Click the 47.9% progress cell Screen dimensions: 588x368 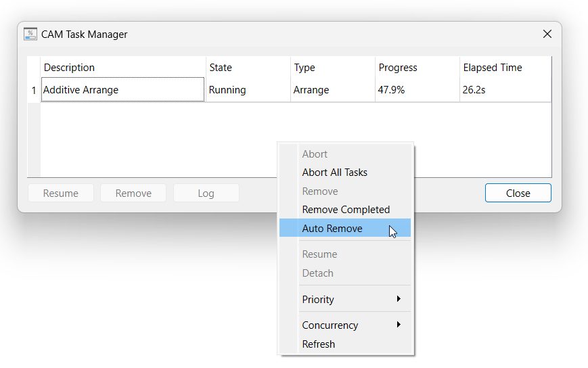tap(417, 90)
